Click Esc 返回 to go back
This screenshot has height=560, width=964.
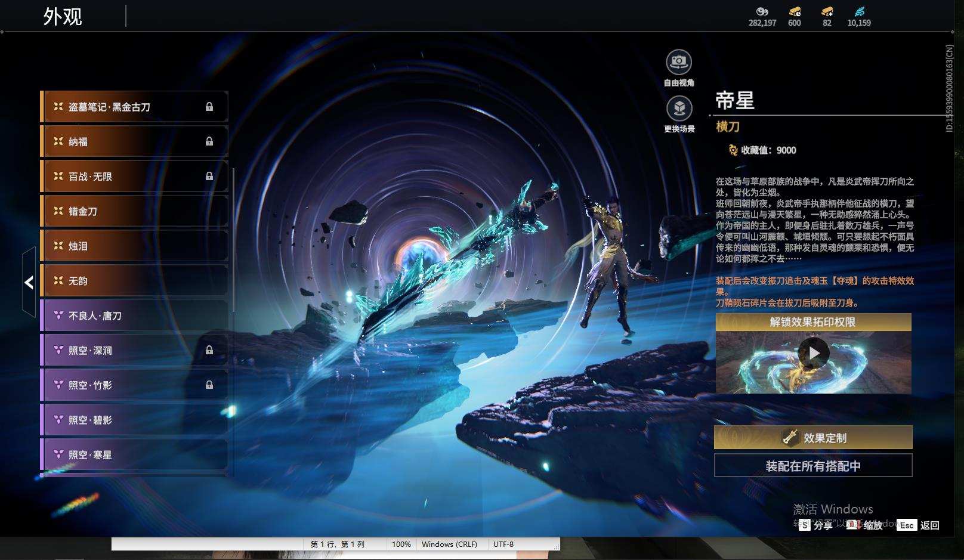point(919,525)
